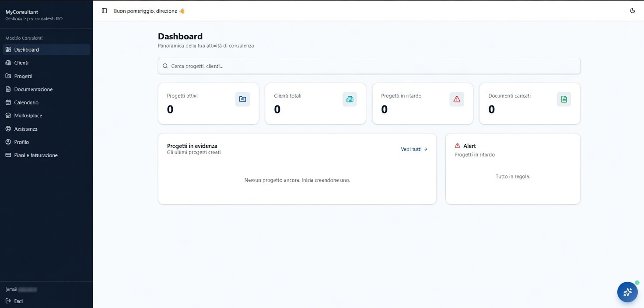Click the Marketplace store icon in sidebar
This screenshot has width=644, height=308.
pyautogui.click(x=8, y=115)
